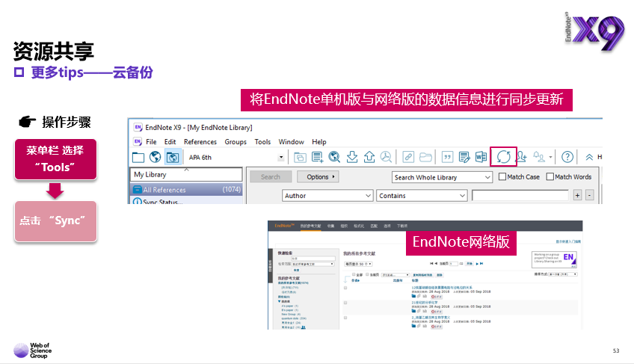The width and height of the screenshot is (634, 364).
Task: Tick the 当前页 checkbox in EndNote web
Action: [x=367, y=274]
